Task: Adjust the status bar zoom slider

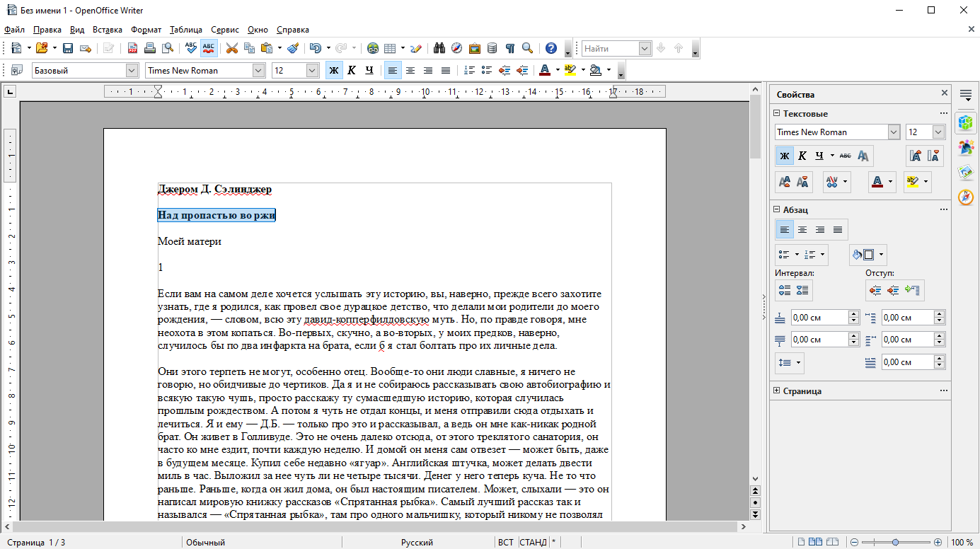Action: click(x=896, y=543)
